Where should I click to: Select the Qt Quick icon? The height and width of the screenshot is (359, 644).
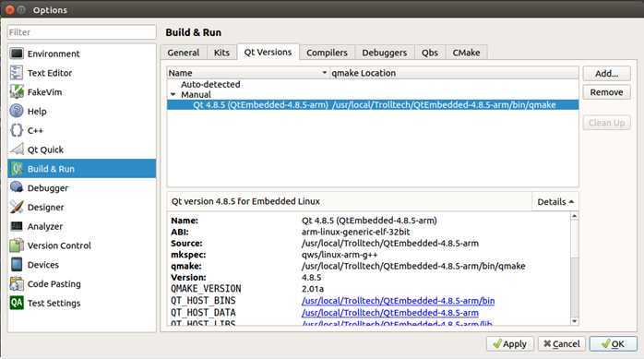(17, 150)
